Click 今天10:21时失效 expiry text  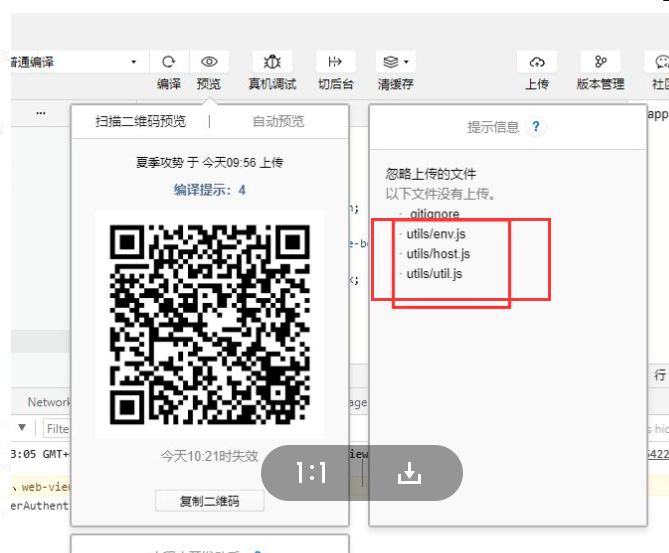[x=209, y=456]
